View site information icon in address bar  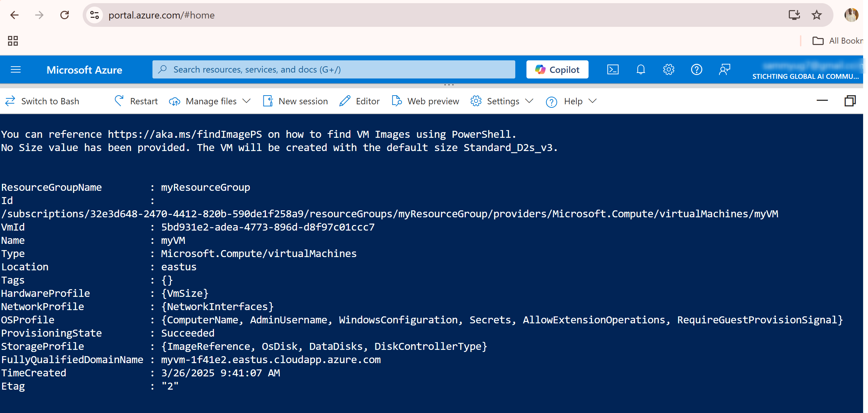95,15
